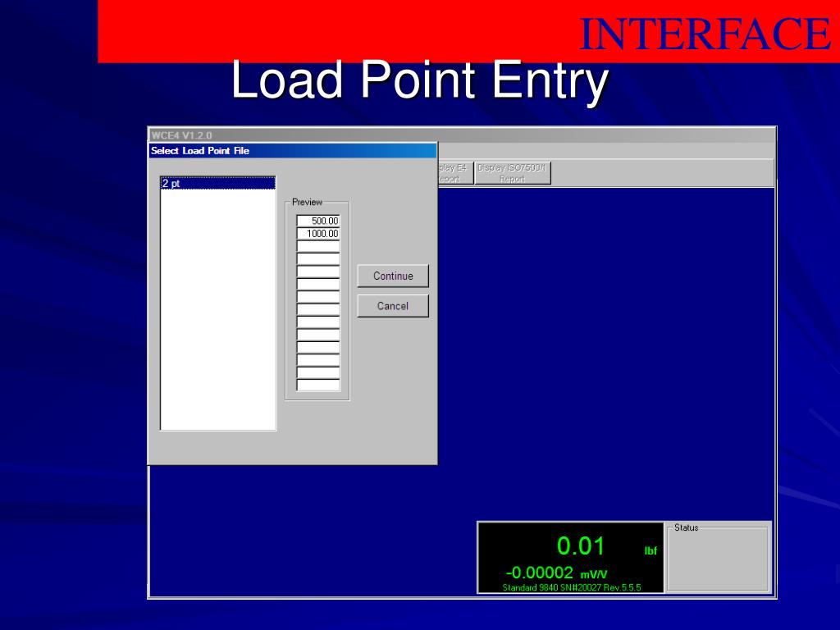Click the Standard 9840 SN#20027 text

pyautogui.click(x=572, y=587)
